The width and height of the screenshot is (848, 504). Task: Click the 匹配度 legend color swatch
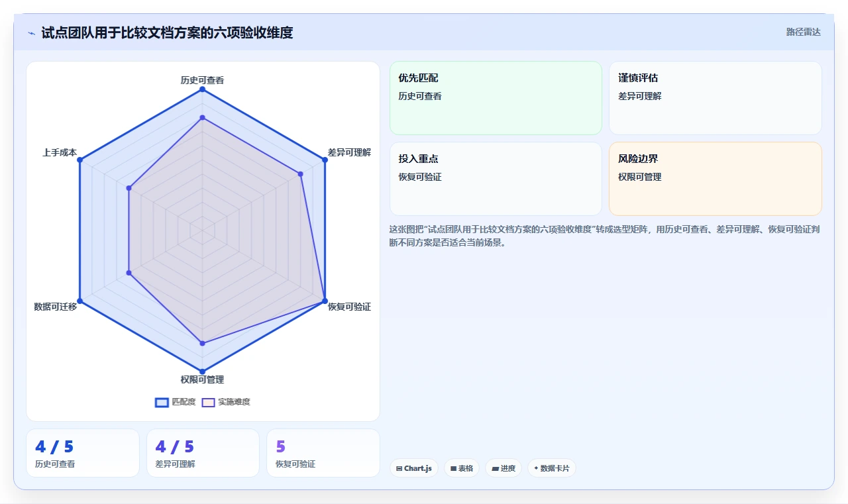point(162,402)
